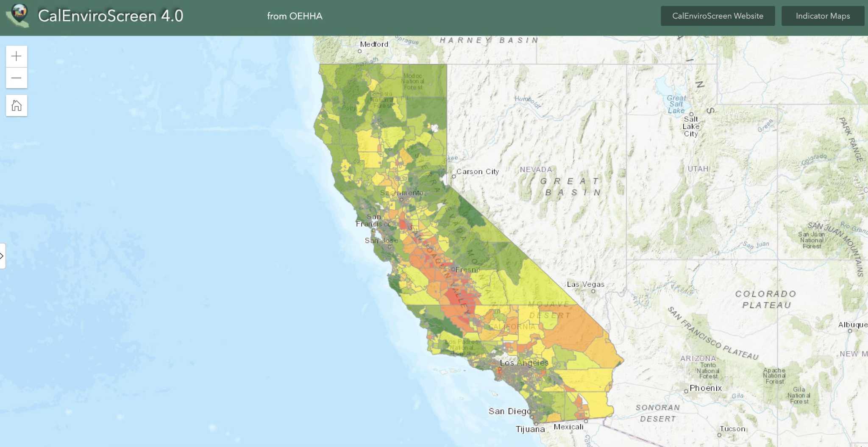The height and width of the screenshot is (447, 868).
Task: Click the Indicator Maps button
Action: pyautogui.click(x=823, y=16)
